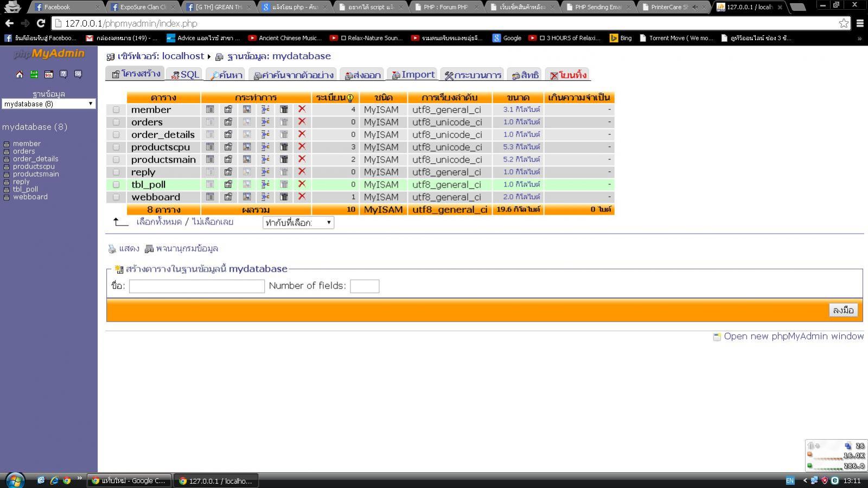Open webboard table name link

pos(156,197)
